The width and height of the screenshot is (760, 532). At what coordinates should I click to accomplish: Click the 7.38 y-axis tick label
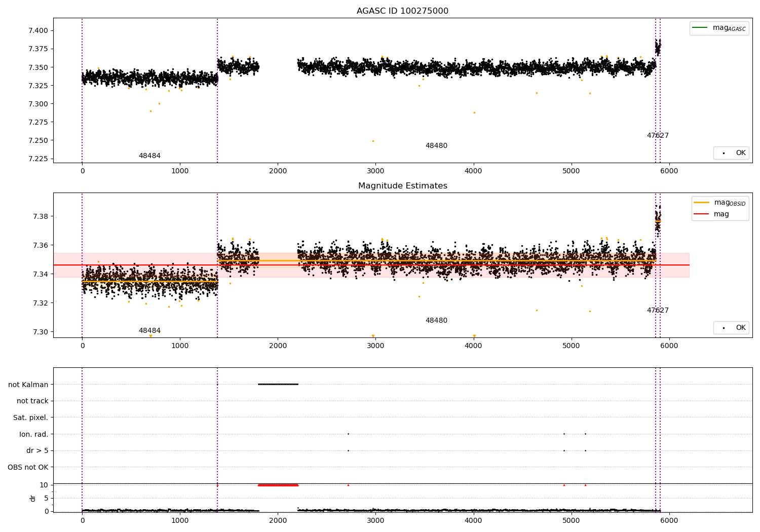pyautogui.click(x=41, y=216)
